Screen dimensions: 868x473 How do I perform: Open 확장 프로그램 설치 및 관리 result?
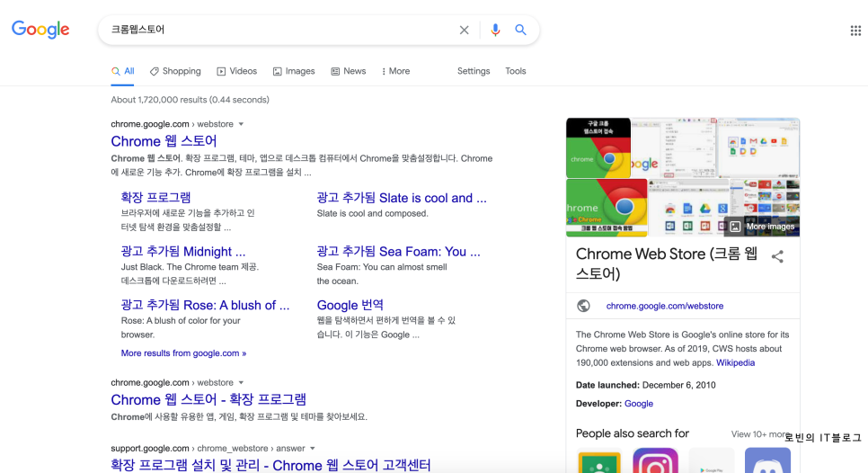[270, 465]
